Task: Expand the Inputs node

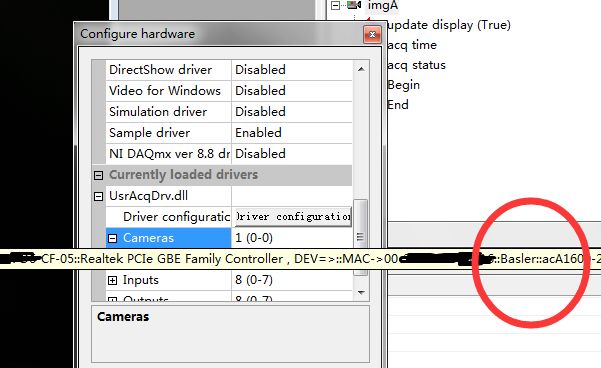Action: [112, 281]
